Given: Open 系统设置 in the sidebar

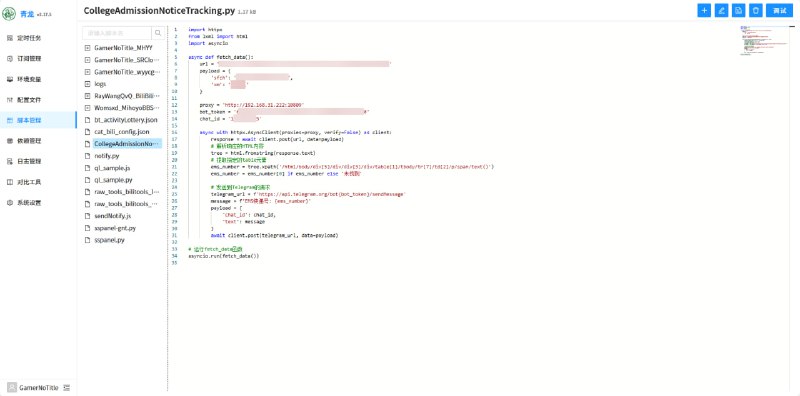Looking at the screenshot, I should pyautogui.click(x=38, y=203).
